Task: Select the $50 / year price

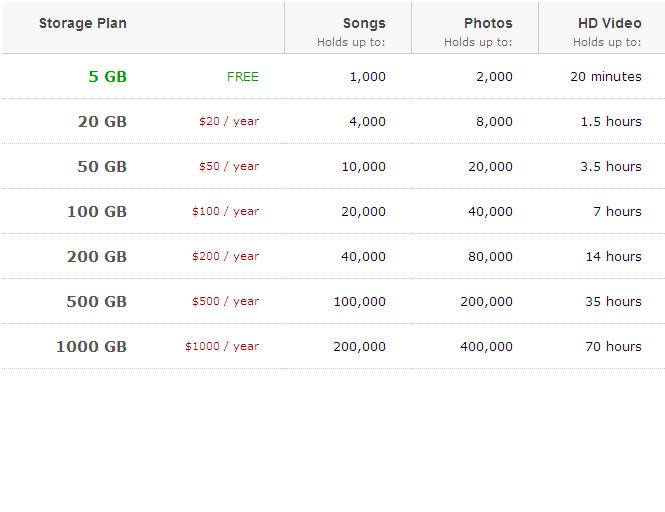Action: coord(229,167)
